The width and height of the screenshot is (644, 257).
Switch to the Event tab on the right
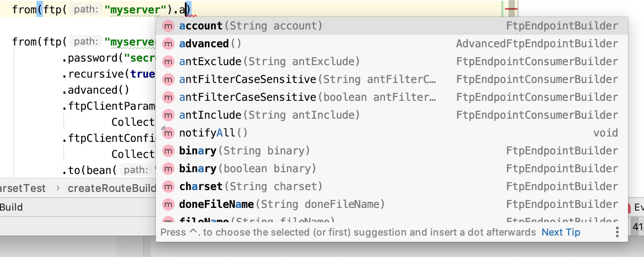(640, 207)
